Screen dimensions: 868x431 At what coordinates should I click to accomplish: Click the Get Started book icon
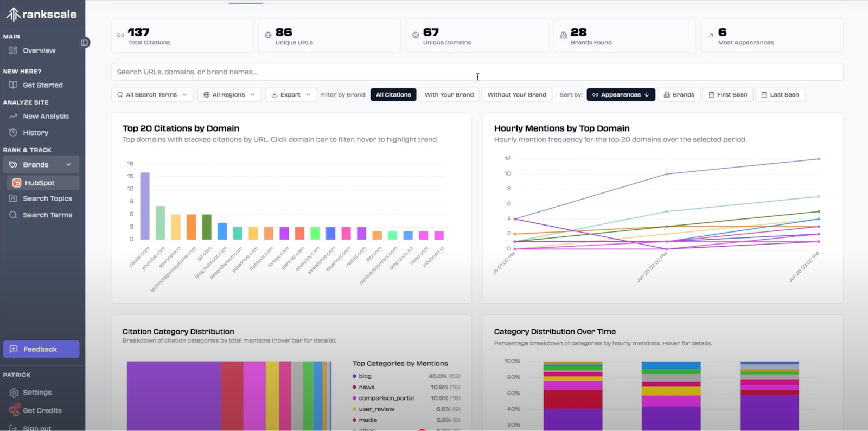13,85
